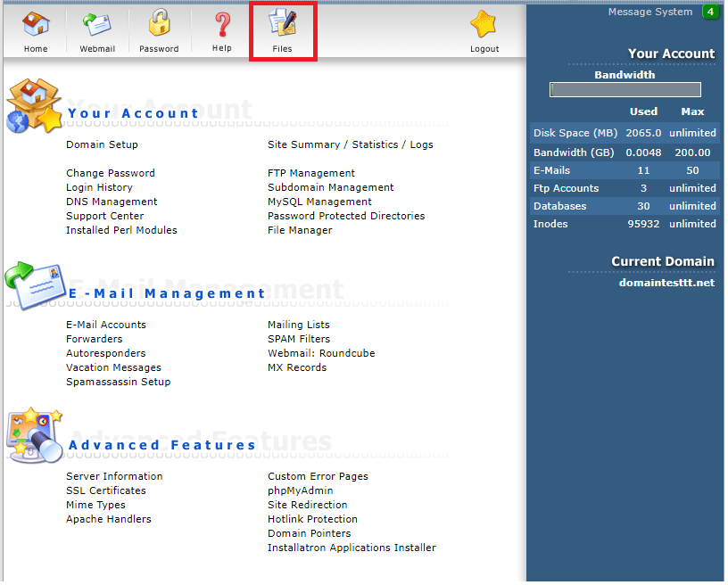728x585 pixels.
Task: Click the Your Account section heading
Action: point(134,114)
